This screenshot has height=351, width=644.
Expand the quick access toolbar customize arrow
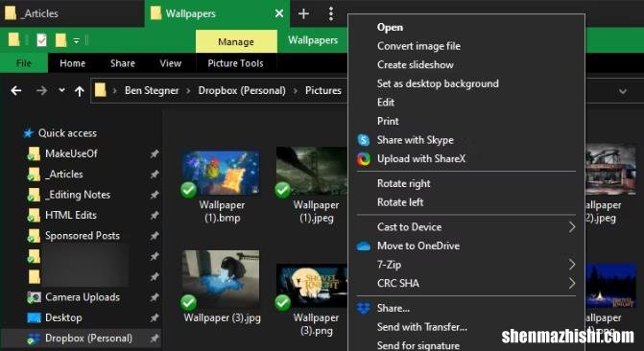(77, 40)
